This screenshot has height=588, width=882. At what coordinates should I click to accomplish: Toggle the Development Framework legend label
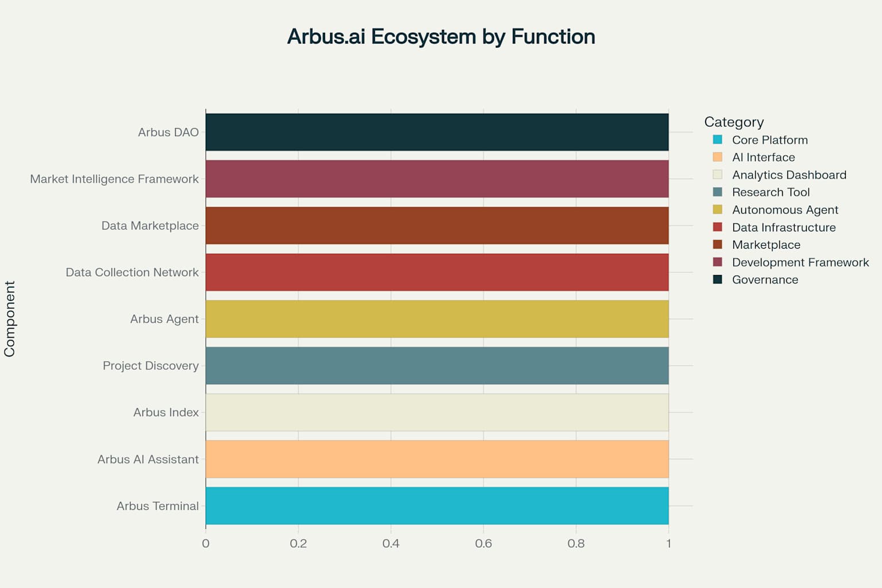click(x=800, y=262)
